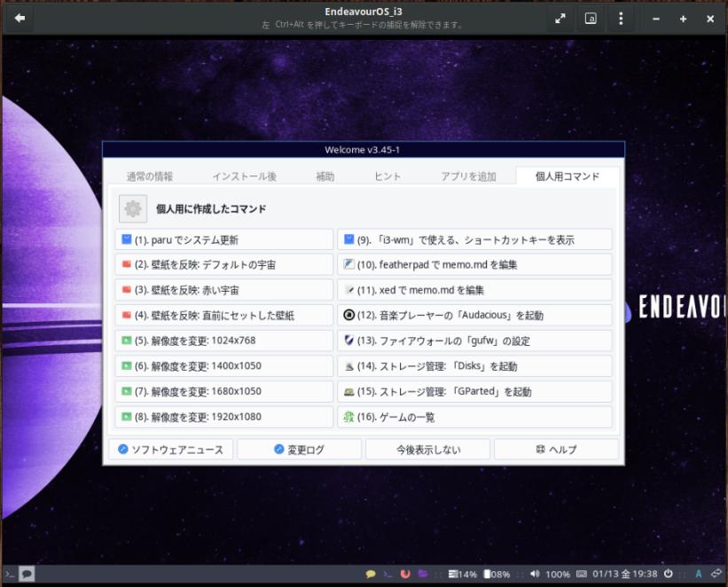Apply wallpaper (2) デフォルトの宇宙
728x587 pixels.
tap(223, 265)
